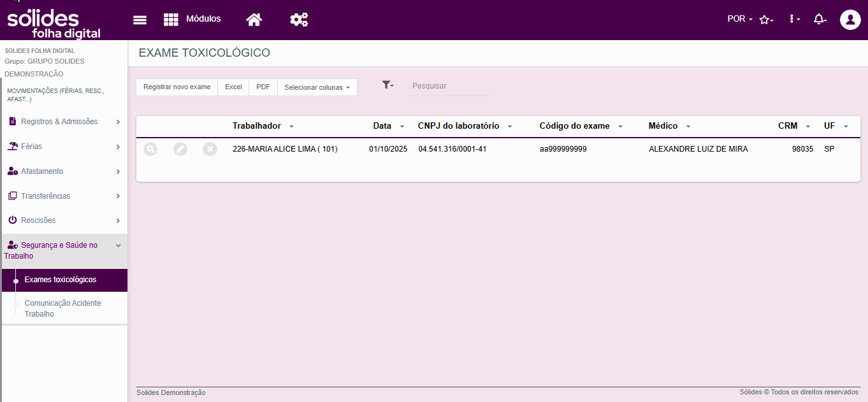868x402 pixels.
Task: Go to the home icon
Action: [254, 20]
